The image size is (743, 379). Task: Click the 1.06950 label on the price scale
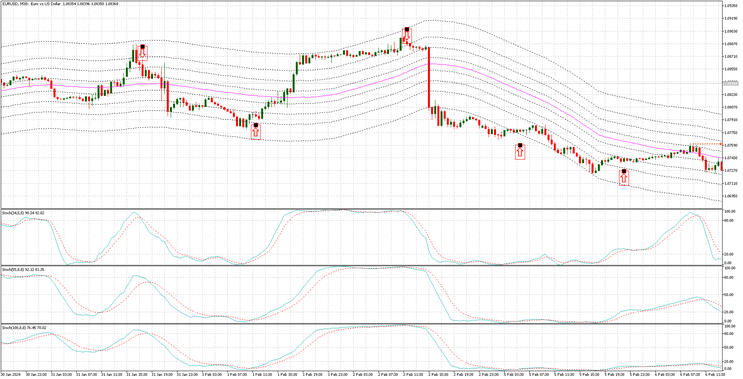pos(730,196)
